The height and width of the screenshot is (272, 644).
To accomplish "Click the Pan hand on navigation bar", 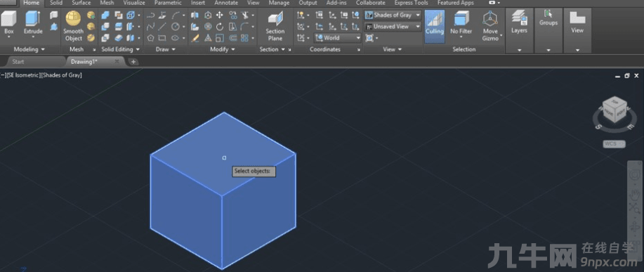I will pyautogui.click(x=635, y=195).
